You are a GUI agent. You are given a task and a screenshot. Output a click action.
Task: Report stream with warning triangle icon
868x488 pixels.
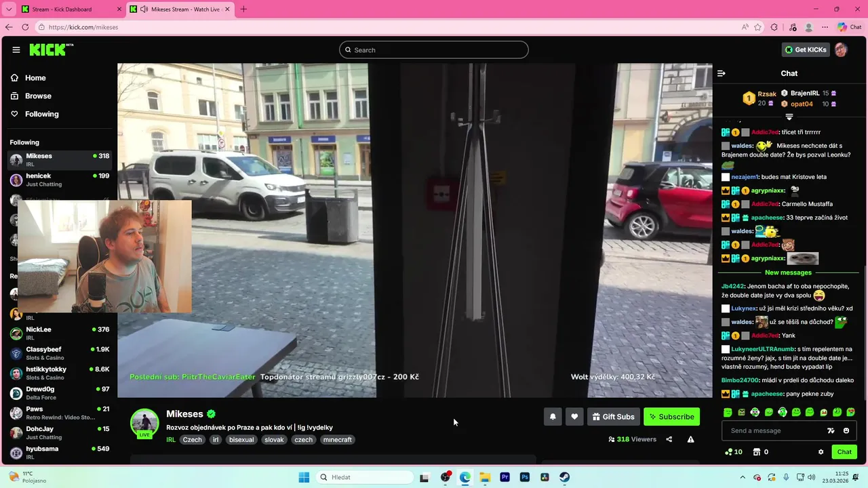point(690,439)
